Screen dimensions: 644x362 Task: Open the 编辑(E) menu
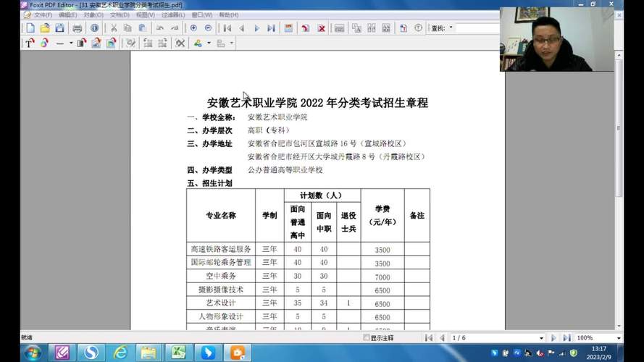point(68,14)
